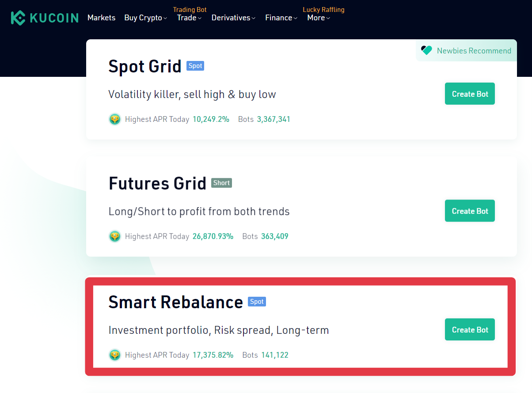The height and width of the screenshot is (393, 532).
Task: Click Create Bot for Spot Grid
Action: [x=470, y=94]
